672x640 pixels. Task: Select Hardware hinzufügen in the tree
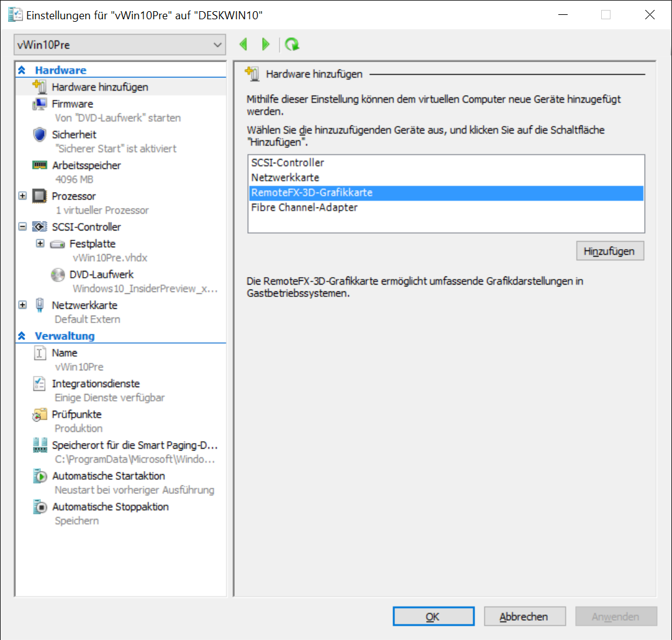(100, 87)
